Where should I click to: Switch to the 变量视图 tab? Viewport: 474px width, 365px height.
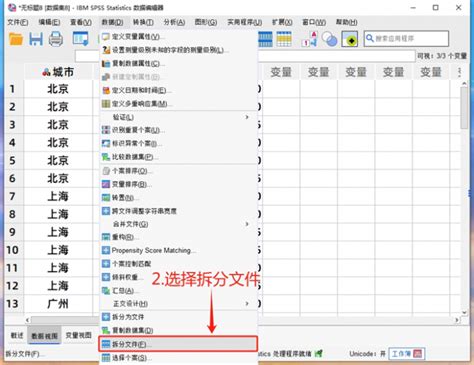pos(79,335)
